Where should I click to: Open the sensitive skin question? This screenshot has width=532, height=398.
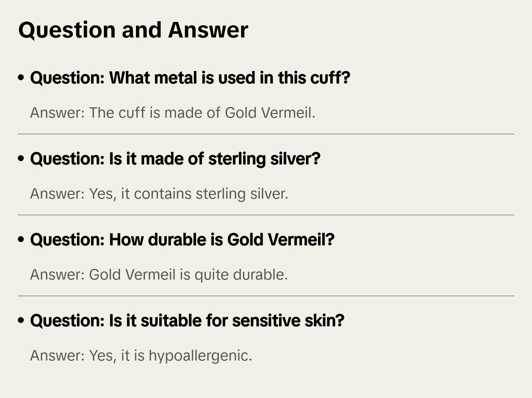(187, 321)
